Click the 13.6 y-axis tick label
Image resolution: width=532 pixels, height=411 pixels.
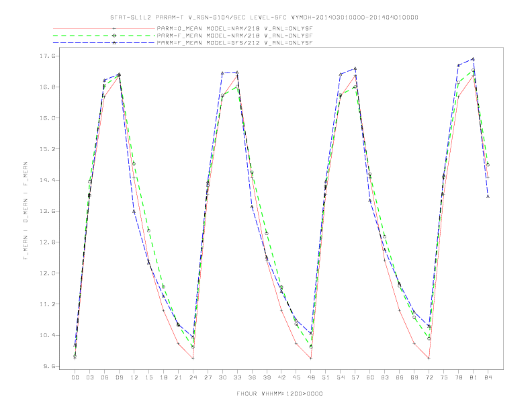point(46,212)
